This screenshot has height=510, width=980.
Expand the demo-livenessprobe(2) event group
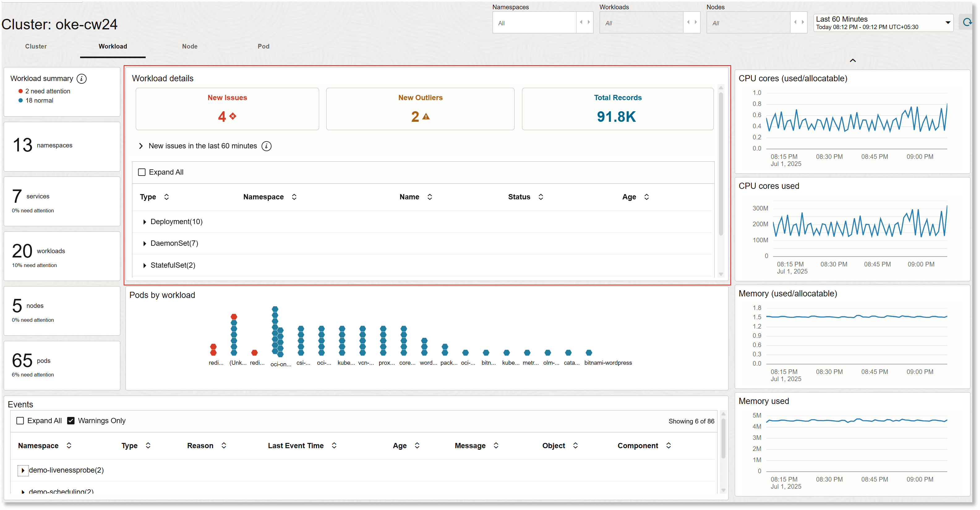coord(23,470)
